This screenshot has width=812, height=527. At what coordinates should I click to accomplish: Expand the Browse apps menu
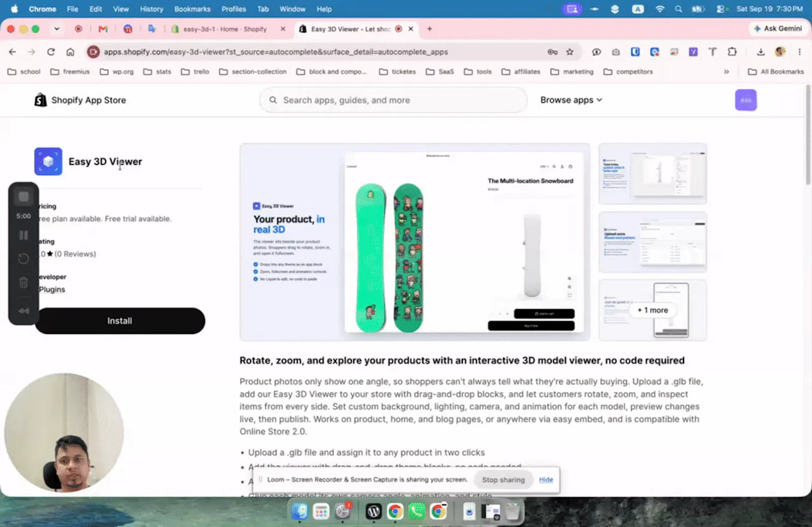coord(571,100)
